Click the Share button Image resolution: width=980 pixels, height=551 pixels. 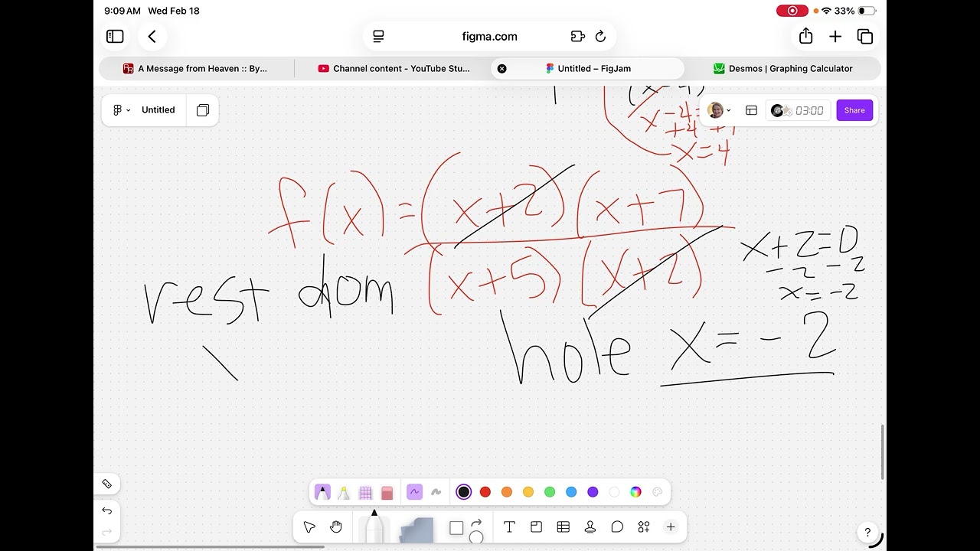(x=854, y=110)
